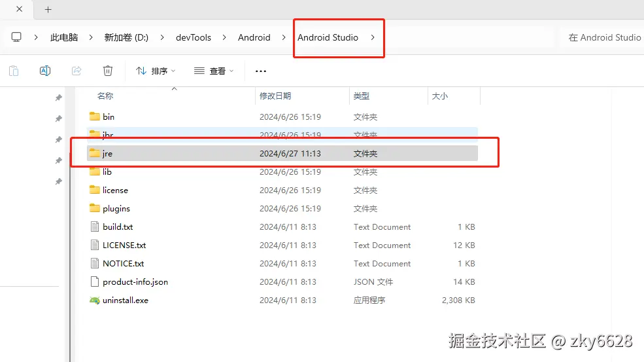Click the 14 KB size value

(x=464, y=281)
